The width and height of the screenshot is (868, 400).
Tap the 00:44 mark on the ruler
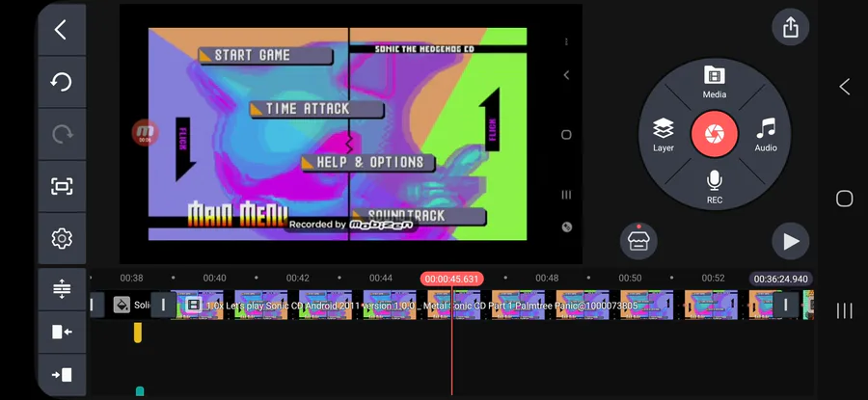pyautogui.click(x=381, y=279)
